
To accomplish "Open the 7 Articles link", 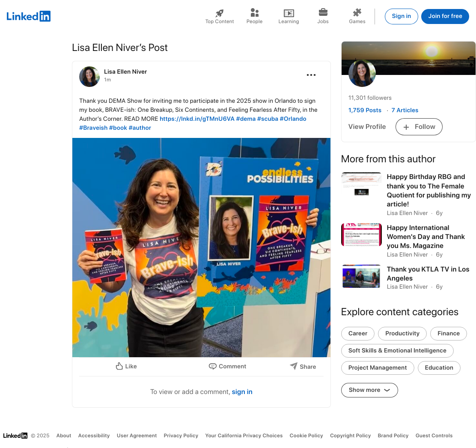I will coord(405,110).
